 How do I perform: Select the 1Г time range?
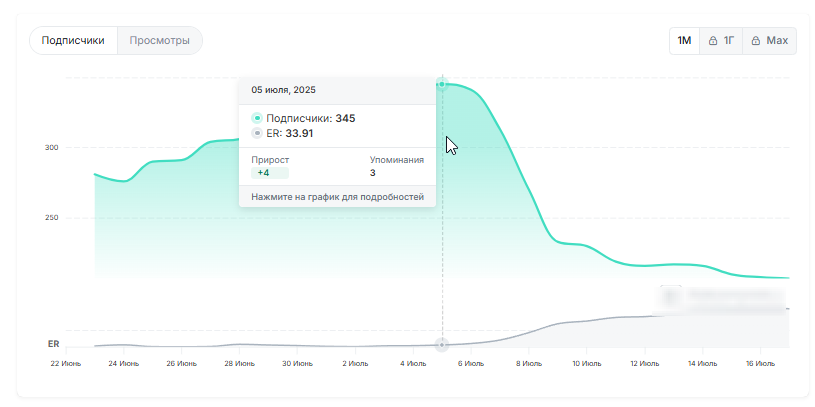click(x=721, y=41)
